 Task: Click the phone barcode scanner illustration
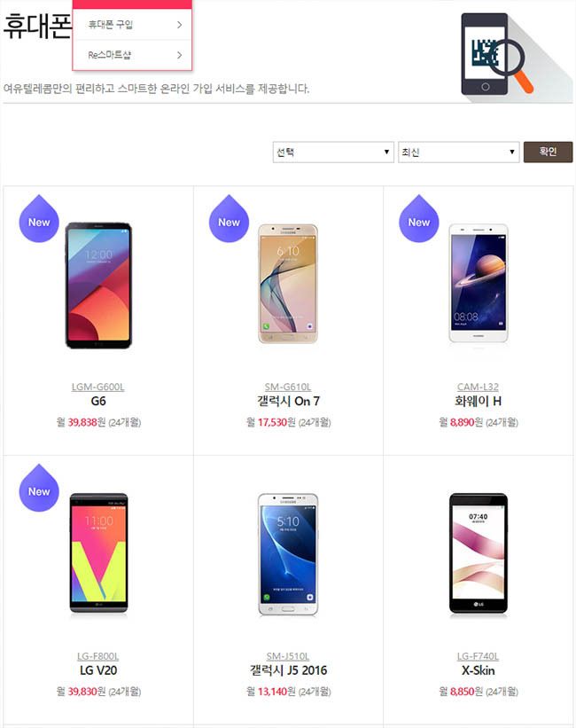pyautogui.click(x=496, y=54)
